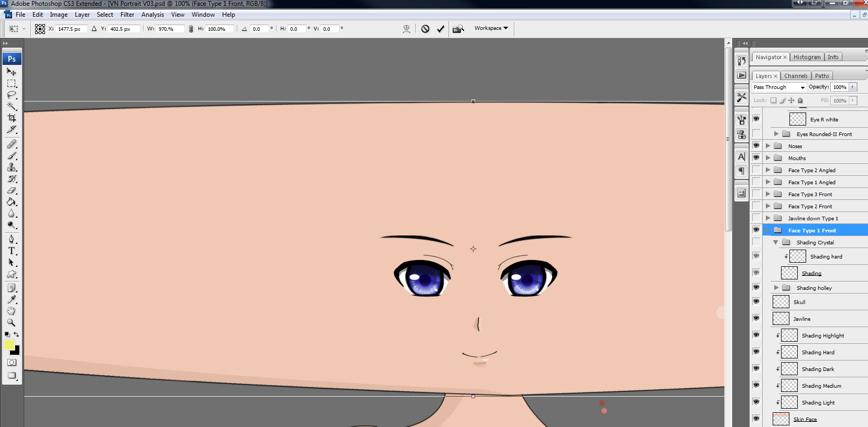Show the Face Type 2 Angled group
Image resolution: width=868 pixels, height=427 pixels.
pos(756,170)
